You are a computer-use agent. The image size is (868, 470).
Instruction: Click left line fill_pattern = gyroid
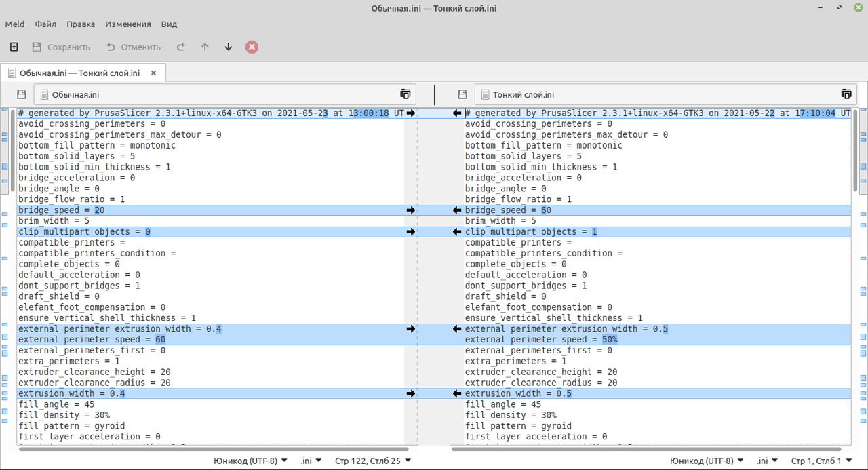pos(72,426)
